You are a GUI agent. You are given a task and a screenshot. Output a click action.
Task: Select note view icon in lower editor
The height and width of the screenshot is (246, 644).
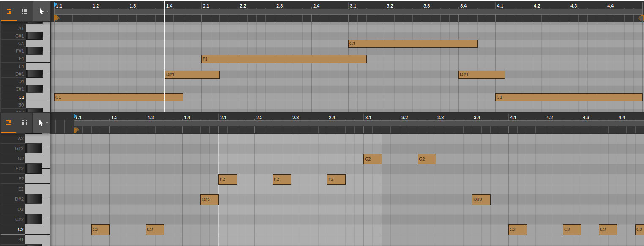pyautogui.click(x=9, y=123)
